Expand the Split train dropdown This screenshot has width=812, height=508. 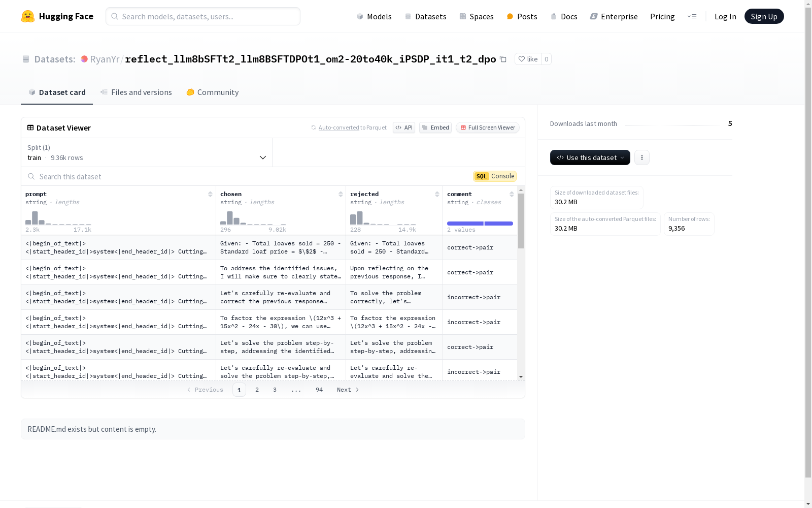147,152
